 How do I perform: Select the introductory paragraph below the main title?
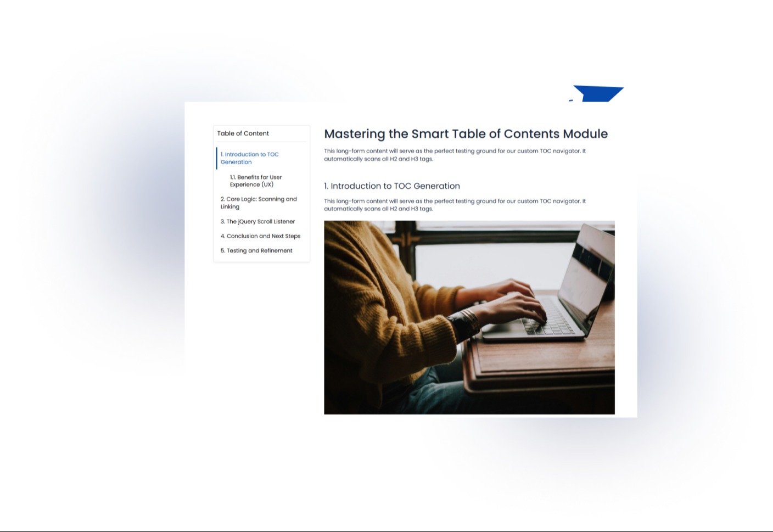455,155
